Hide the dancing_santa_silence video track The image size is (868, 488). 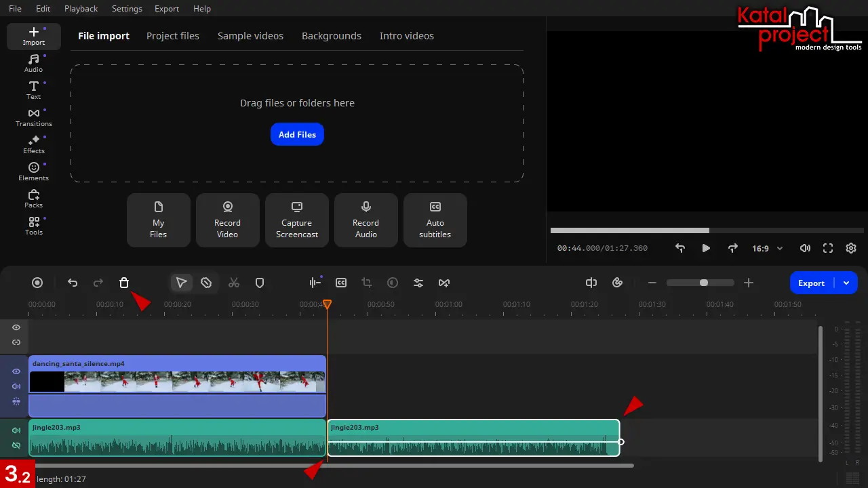coord(16,371)
